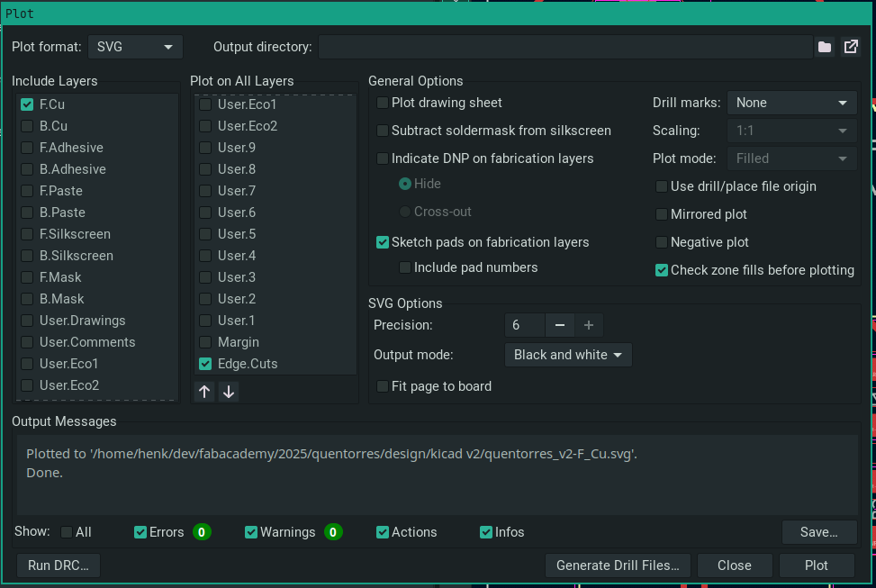Enable Plot drawing sheet option
The image size is (876, 588).
pyautogui.click(x=384, y=103)
